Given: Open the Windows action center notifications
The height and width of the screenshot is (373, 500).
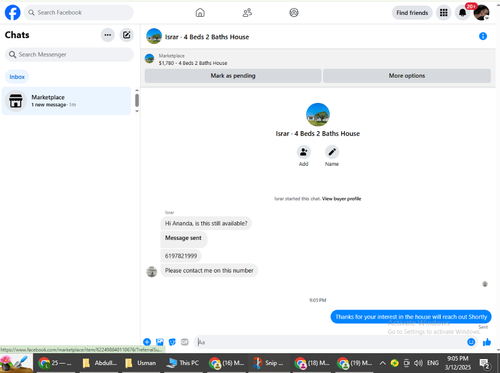Looking at the screenshot, I should pyautogui.click(x=484, y=363).
